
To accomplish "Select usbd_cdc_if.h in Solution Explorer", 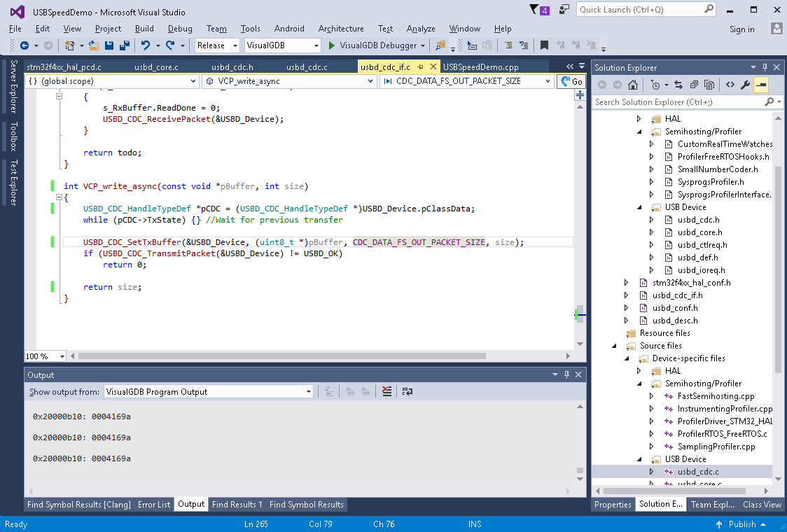I will point(677,295).
